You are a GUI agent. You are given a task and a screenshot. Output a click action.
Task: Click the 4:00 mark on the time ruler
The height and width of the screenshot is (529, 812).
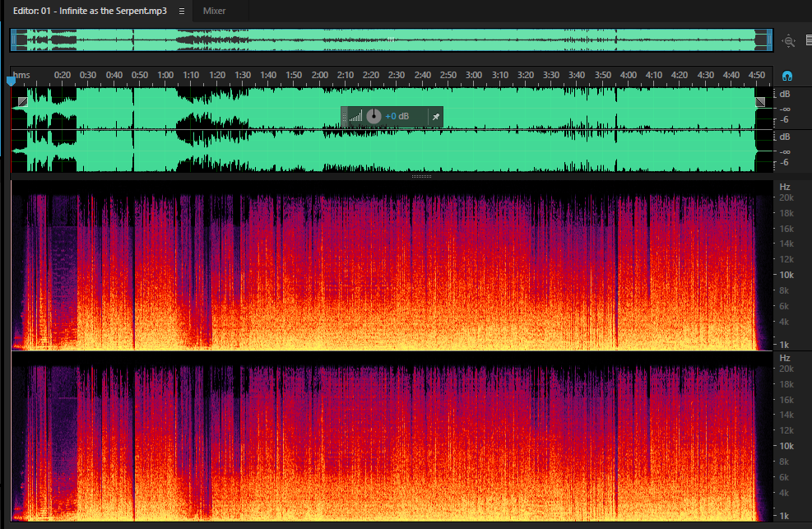pyautogui.click(x=629, y=75)
